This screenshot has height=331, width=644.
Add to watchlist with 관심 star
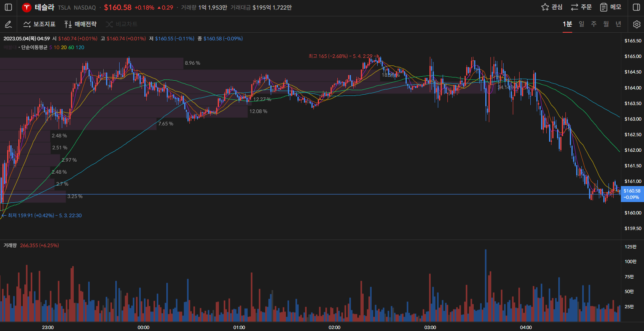pos(551,7)
